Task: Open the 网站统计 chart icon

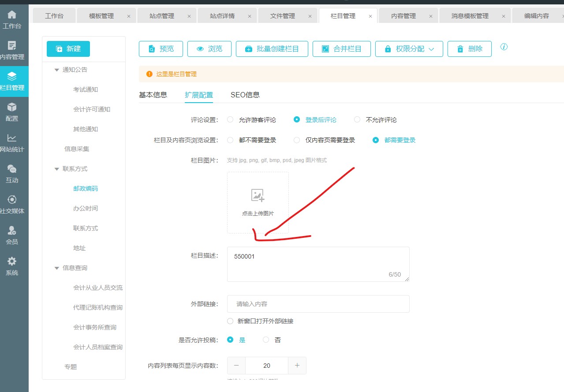Action: 12,138
